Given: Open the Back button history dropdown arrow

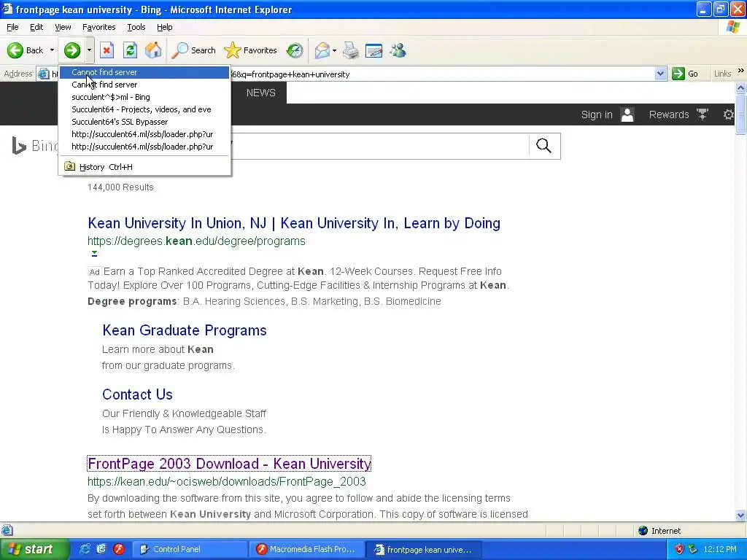Looking at the screenshot, I should click(x=52, y=50).
